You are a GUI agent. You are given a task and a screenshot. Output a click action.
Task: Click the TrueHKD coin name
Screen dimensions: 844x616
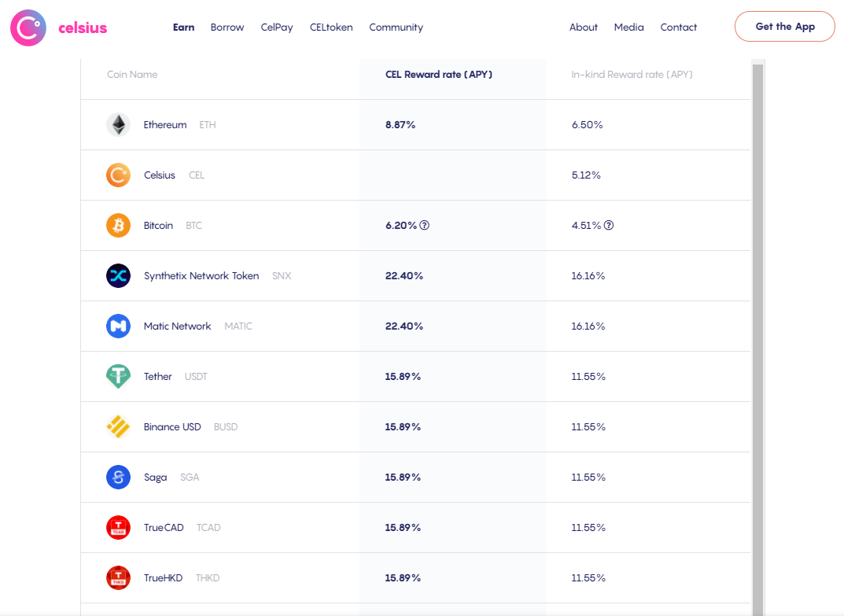[163, 577]
